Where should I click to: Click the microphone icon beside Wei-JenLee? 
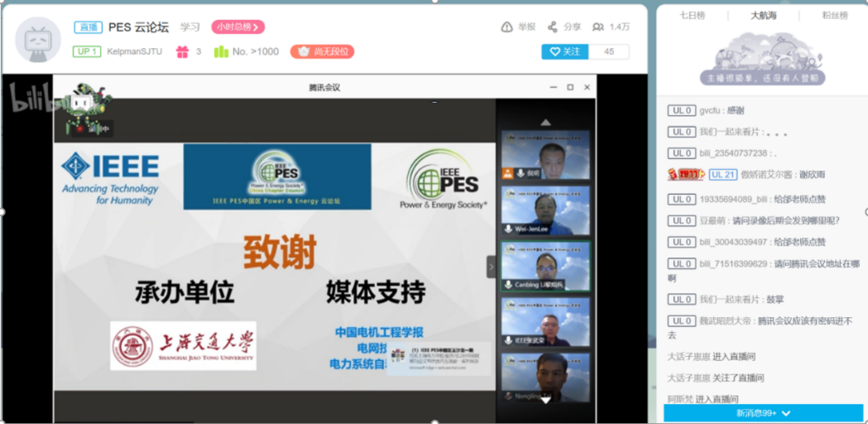tap(508, 229)
